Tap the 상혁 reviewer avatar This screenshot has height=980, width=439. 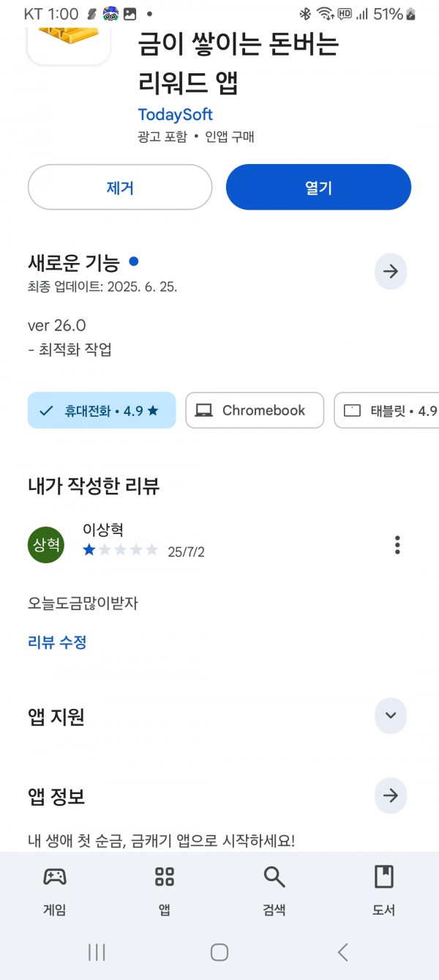[46, 545]
